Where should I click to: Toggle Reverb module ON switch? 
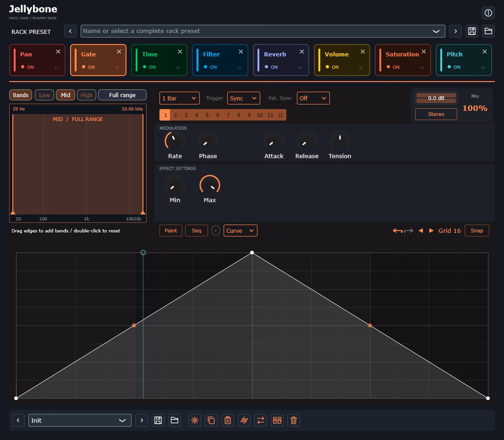click(271, 67)
